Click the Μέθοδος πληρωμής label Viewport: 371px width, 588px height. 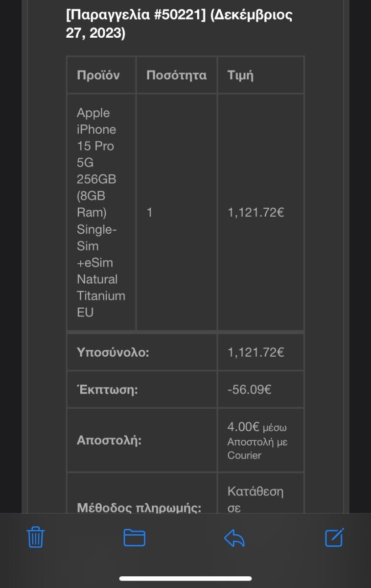coord(139,507)
